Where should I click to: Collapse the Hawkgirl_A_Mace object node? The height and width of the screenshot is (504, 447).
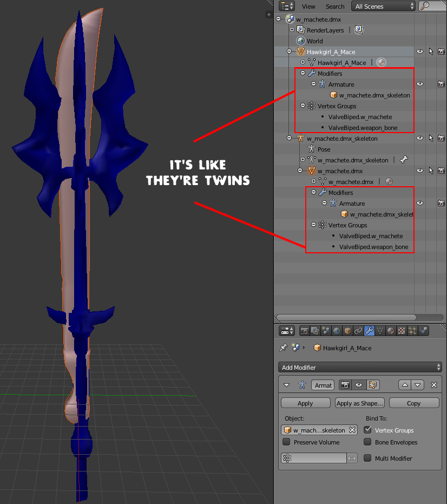289,51
